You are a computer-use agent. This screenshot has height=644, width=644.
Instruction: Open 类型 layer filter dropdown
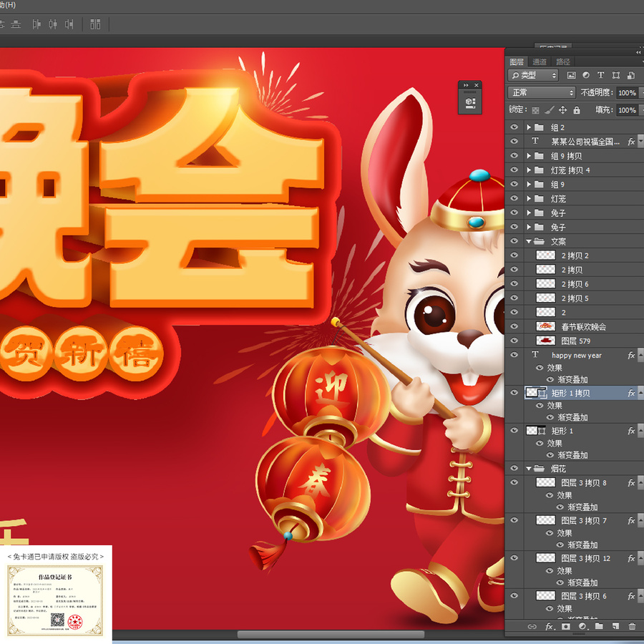click(533, 75)
